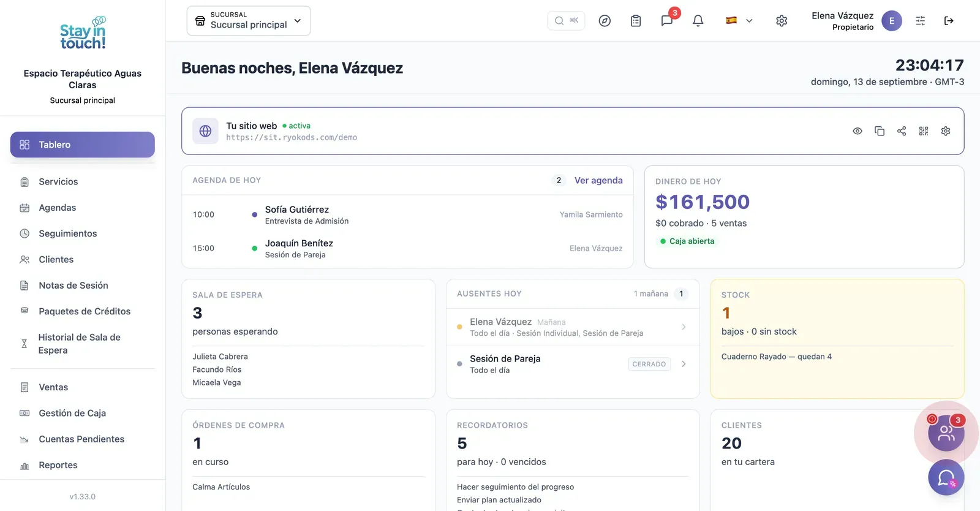Open Clientes in the sidebar

[x=83, y=260]
